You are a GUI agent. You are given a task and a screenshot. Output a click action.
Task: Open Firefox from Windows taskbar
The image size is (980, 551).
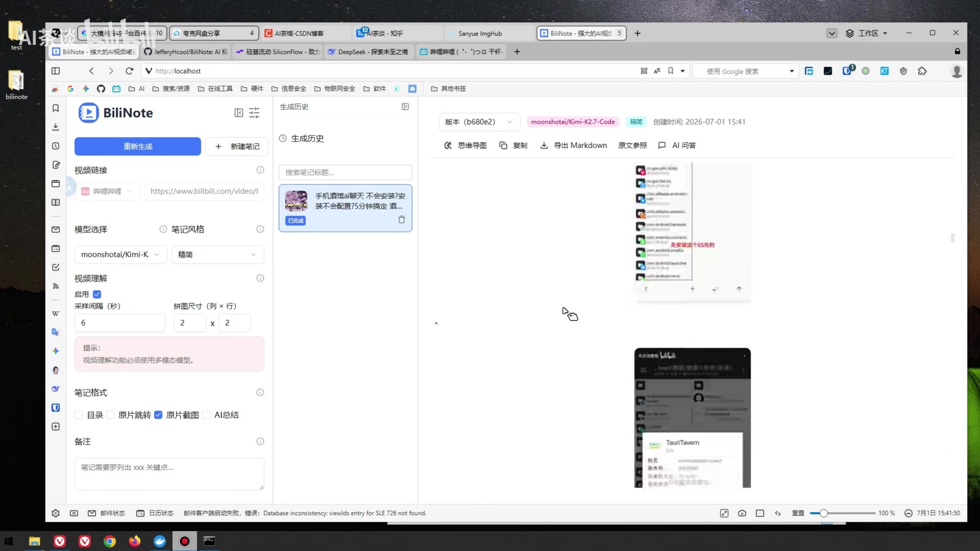tap(135, 541)
